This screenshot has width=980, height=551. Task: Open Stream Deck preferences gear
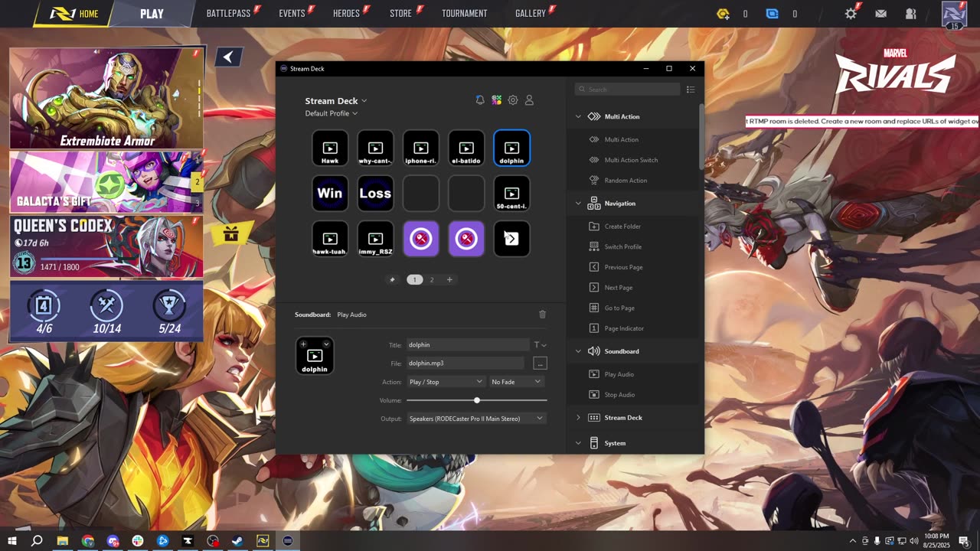513,100
